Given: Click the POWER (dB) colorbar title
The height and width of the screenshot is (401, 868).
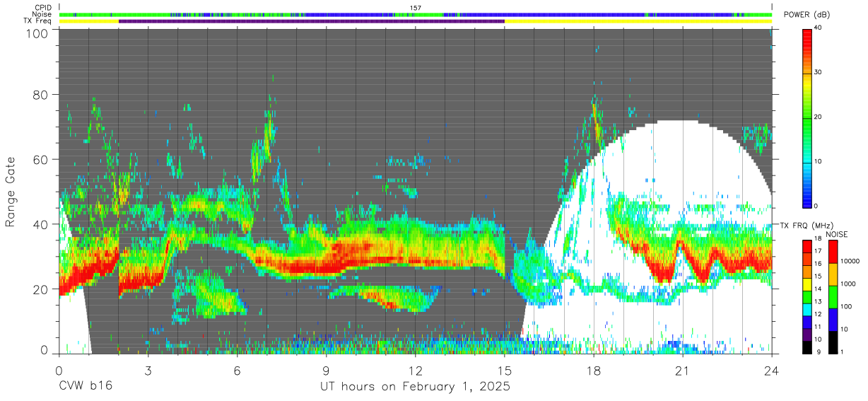Looking at the screenshot, I should [807, 15].
